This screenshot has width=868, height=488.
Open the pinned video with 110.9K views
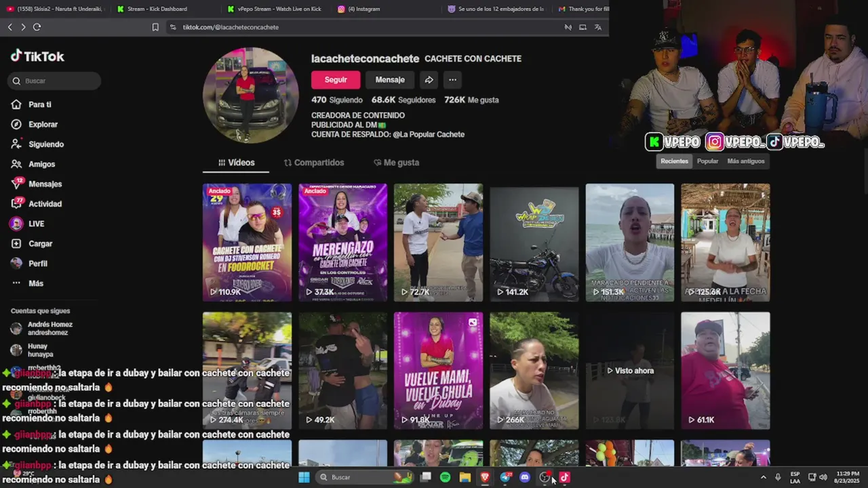point(247,243)
